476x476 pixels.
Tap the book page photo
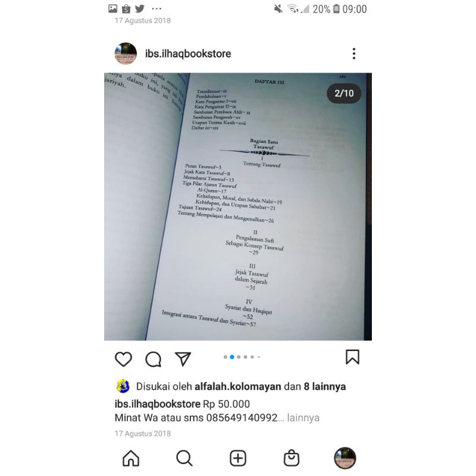(x=238, y=206)
